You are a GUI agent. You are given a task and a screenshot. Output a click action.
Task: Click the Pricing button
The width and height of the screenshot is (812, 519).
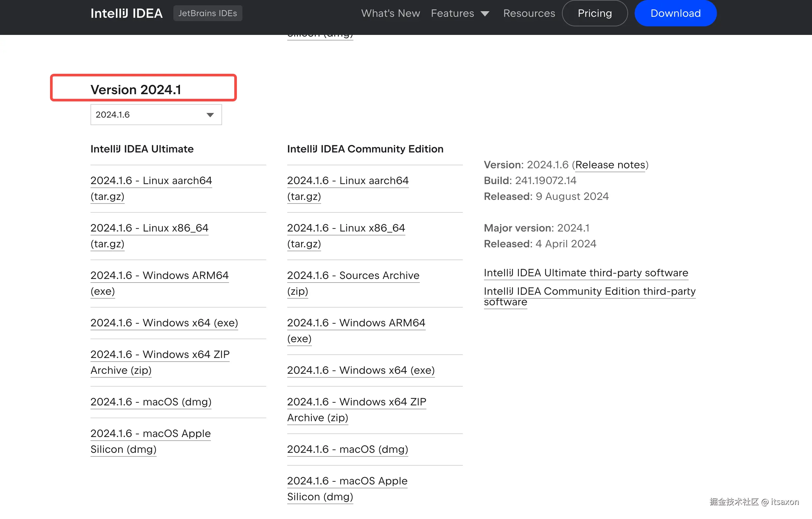(595, 13)
